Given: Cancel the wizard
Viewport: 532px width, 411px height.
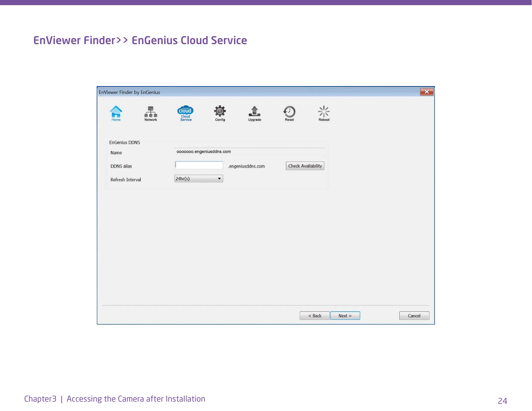Looking at the screenshot, I should pos(414,316).
